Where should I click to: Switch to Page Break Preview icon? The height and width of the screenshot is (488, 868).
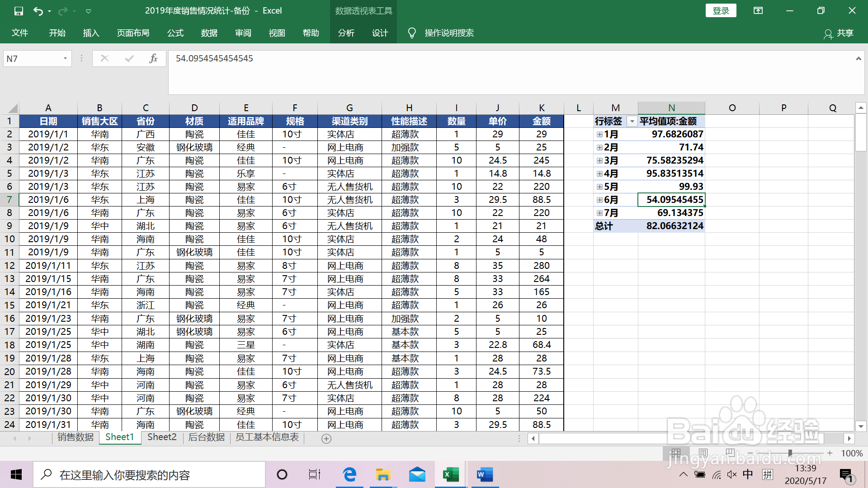click(x=730, y=453)
